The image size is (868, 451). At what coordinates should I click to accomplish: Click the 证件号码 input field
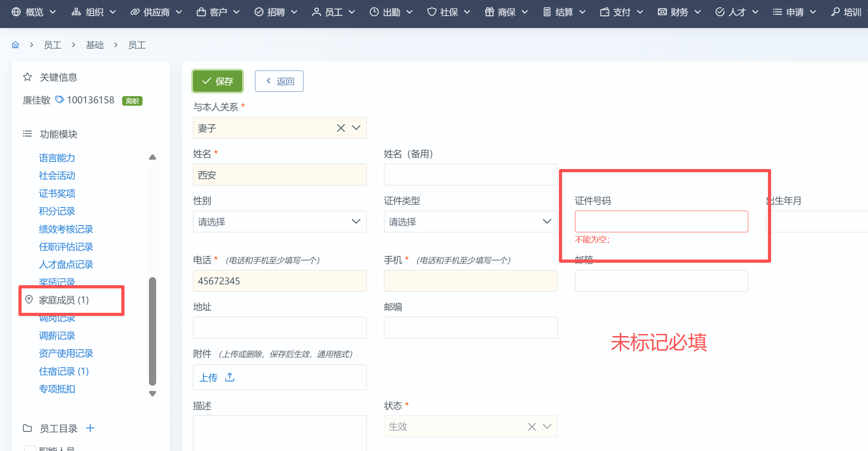pyautogui.click(x=661, y=221)
